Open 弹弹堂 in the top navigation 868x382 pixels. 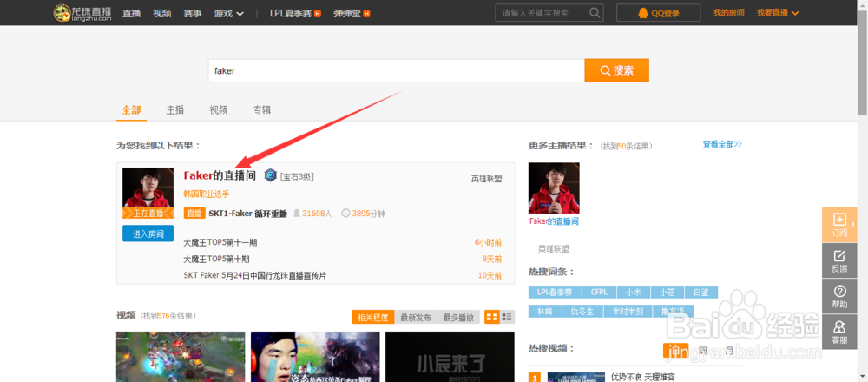pos(347,13)
